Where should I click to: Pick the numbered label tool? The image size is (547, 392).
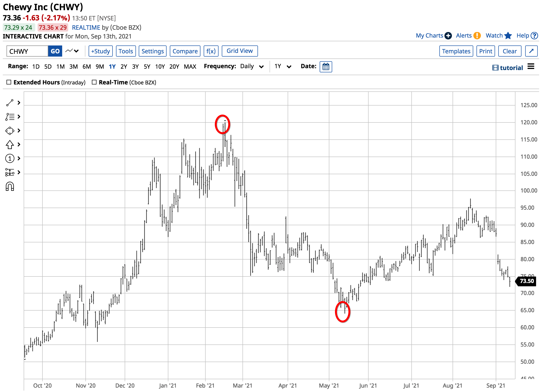(x=10, y=158)
